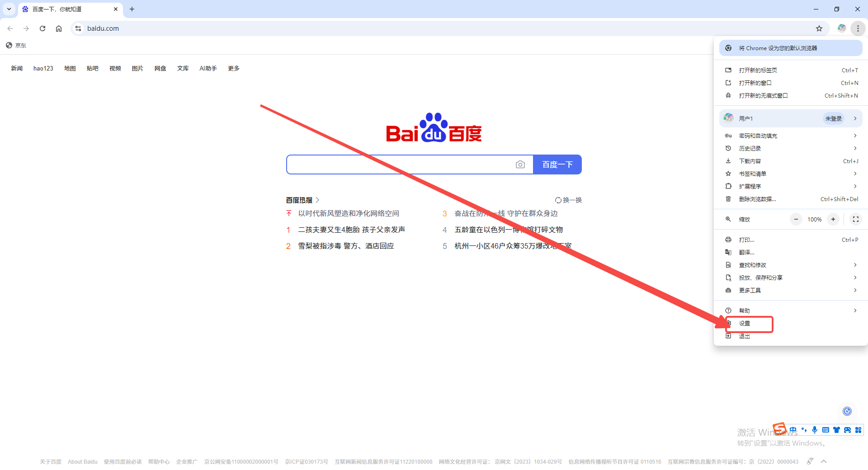Click 关于百度 footer link
This screenshot has width=868, height=470.
[51, 462]
